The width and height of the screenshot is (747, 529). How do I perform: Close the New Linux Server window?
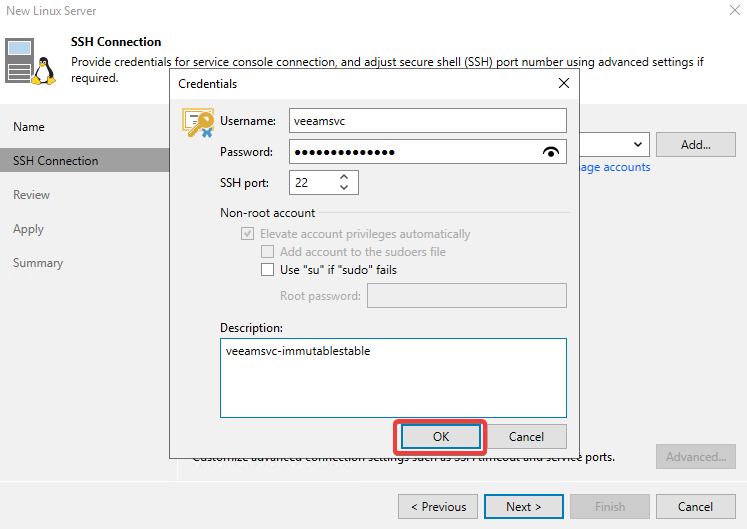pyautogui.click(x=735, y=10)
